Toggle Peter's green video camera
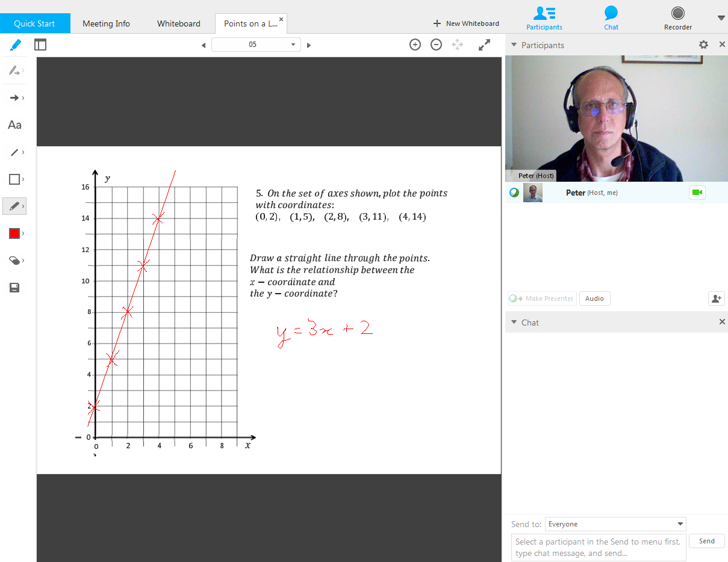 click(x=697, y=193)
